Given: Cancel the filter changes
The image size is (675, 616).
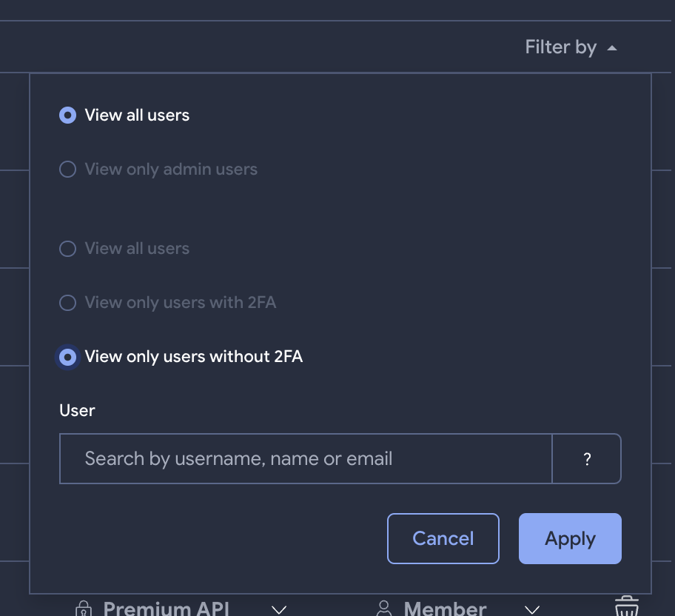Looking at the screenshot, I should coord(443,538).
